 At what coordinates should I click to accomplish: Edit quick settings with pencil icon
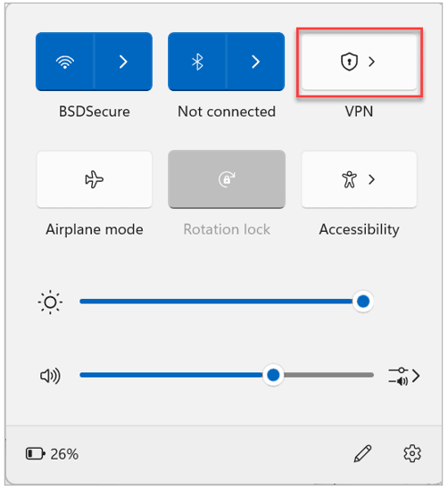(362, 453)
